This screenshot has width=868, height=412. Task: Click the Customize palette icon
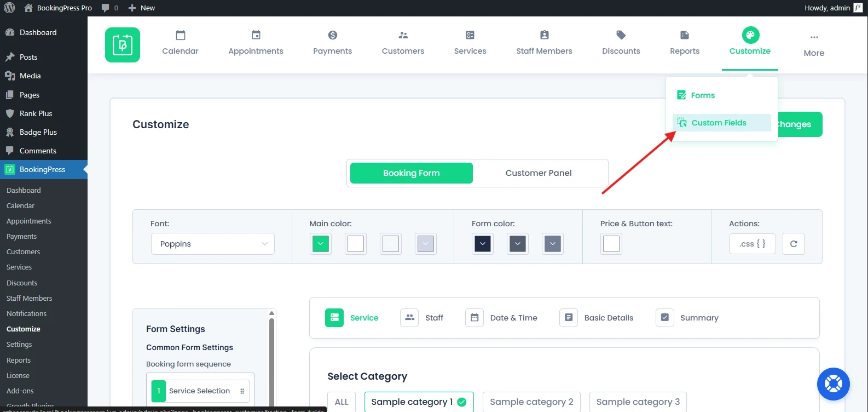[750, 35]
